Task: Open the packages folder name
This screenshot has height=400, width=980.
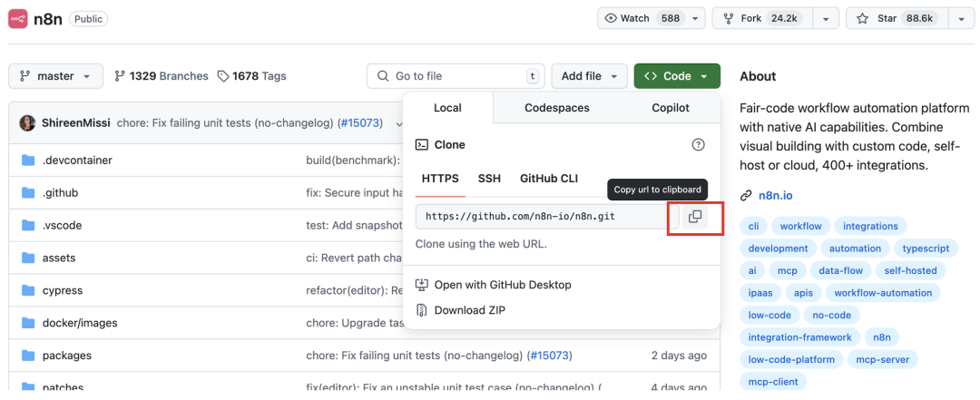Action: click(x=67, y=356)
